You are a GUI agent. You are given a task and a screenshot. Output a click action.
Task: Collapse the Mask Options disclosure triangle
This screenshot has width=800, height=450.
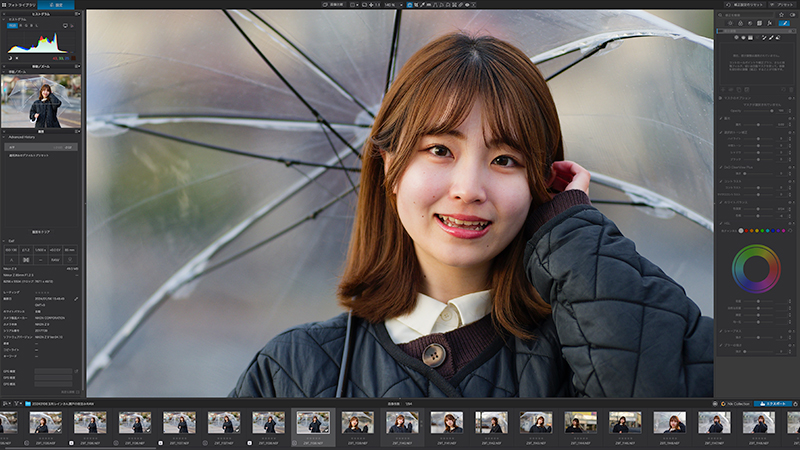tap(720, 98)
